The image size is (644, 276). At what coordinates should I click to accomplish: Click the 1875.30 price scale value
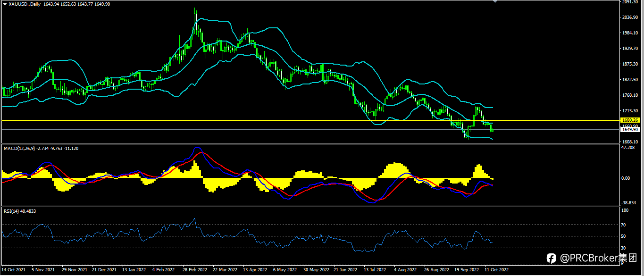[x=630, y=64]
